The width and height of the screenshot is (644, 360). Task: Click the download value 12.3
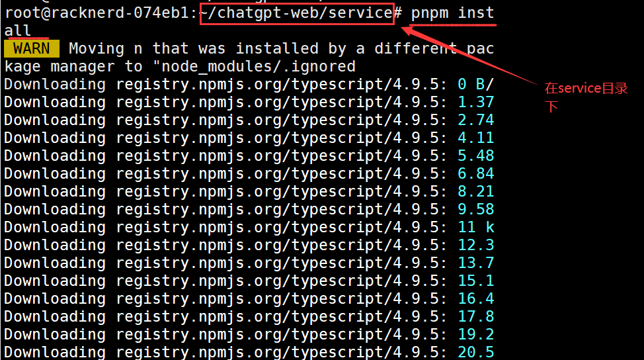(475, 245)
